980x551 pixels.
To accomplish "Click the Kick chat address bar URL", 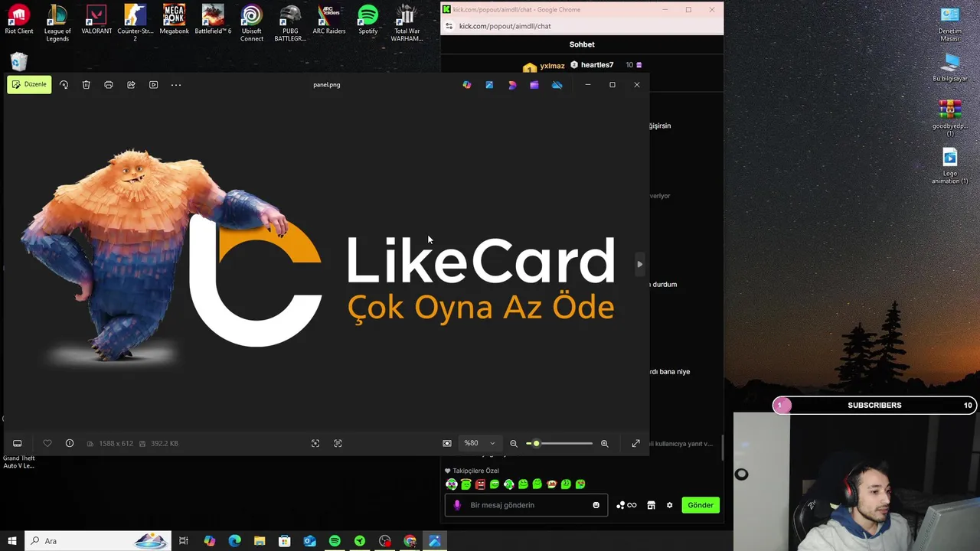I will pos(505,26).
